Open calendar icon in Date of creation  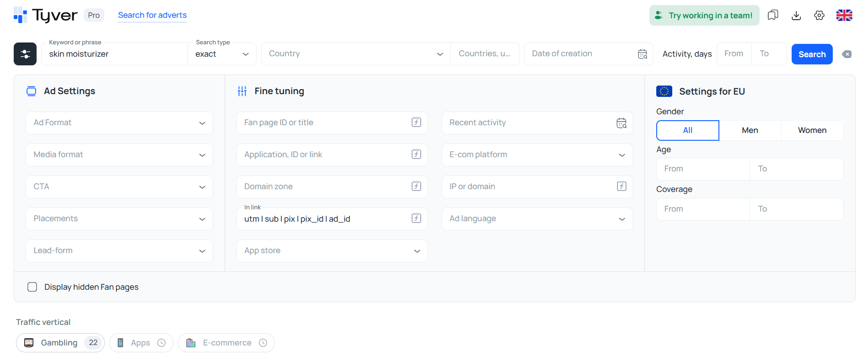pos(643,54)
